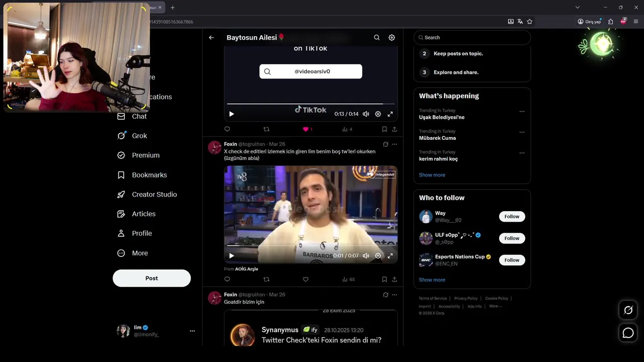Image resolution: width=644 pixels, height=362 pixels.
Task: Reply to Foxin's kitchen video post
Action: click(227, 280)
